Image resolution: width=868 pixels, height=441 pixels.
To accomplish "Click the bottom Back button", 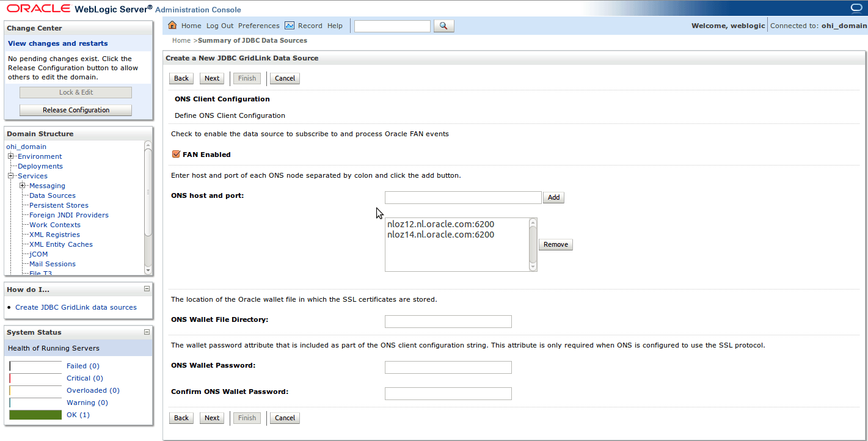I will (181, 418).
